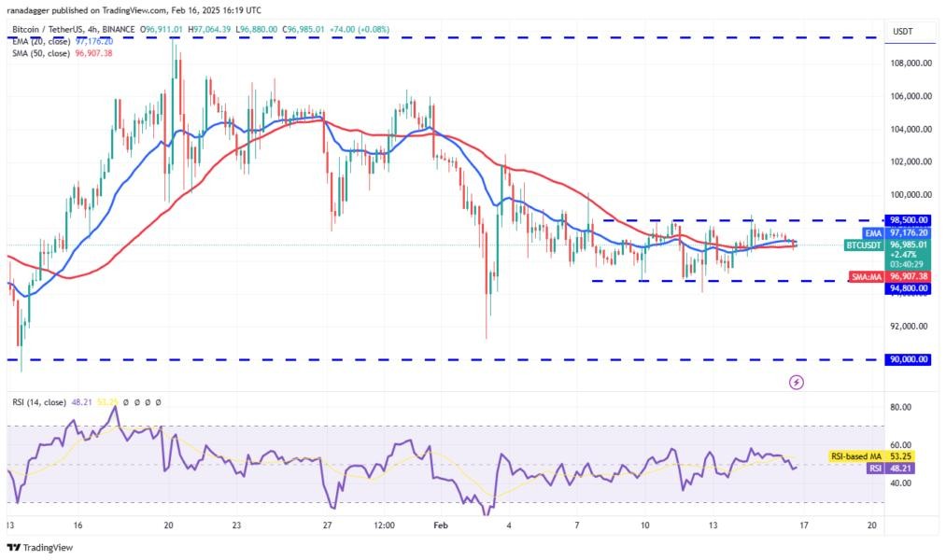
Task: Click the purple lightning bolt event icon
Action: pyautogui.click(x=796, y=382)
